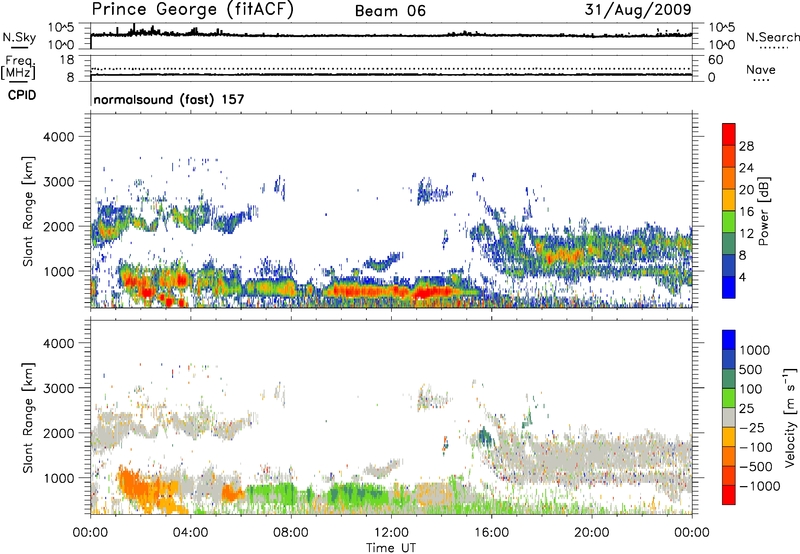Click the velocity panel 'Slant Range [km]' label
The width and height of the screenshot is (800, 554).
[28, 417]
